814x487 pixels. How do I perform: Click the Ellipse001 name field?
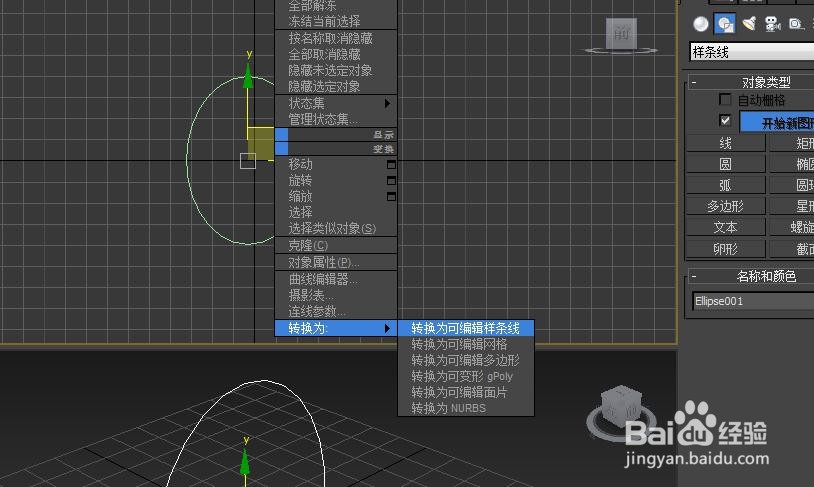tap(753, 301)
